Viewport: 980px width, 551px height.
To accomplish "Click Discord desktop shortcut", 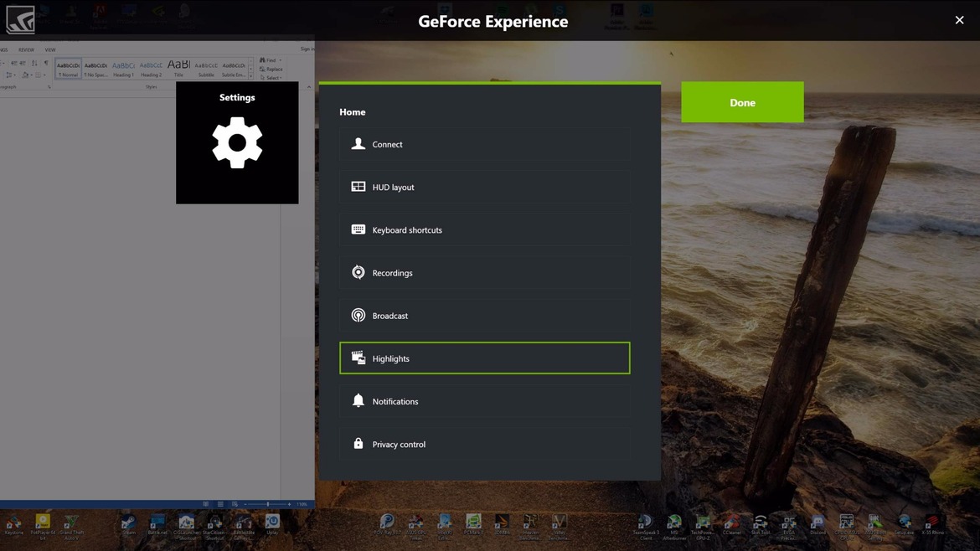I will click(818, 524).
